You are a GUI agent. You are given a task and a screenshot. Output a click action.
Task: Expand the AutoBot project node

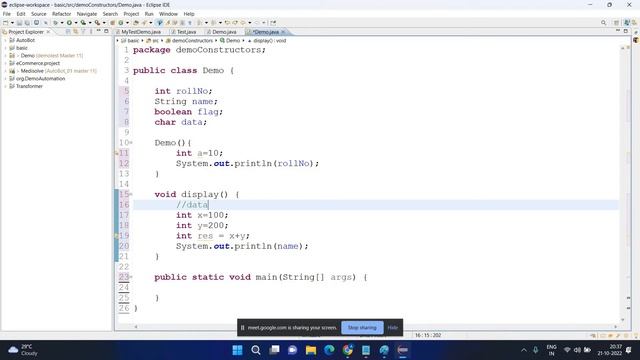(x=5, y=40)
